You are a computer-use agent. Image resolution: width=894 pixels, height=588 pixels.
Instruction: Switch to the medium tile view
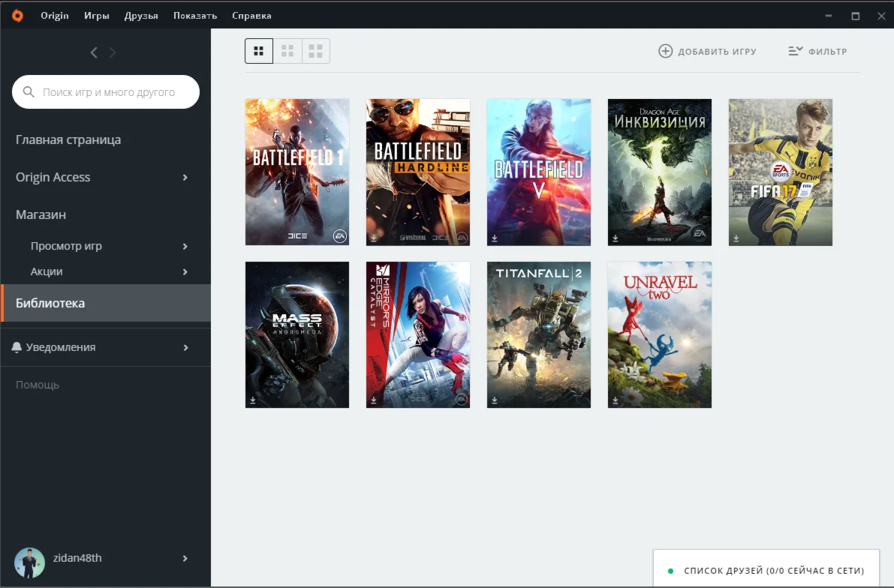coord(287,51)
